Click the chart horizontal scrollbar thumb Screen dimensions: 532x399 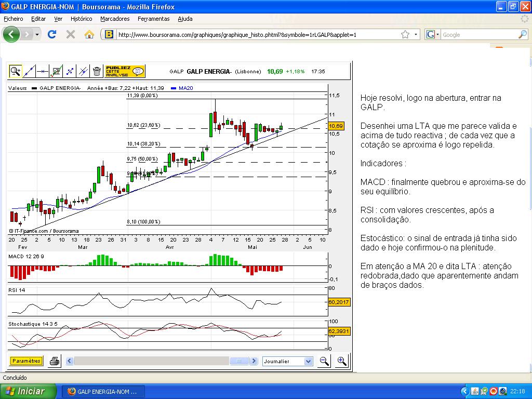pos(239,361)
